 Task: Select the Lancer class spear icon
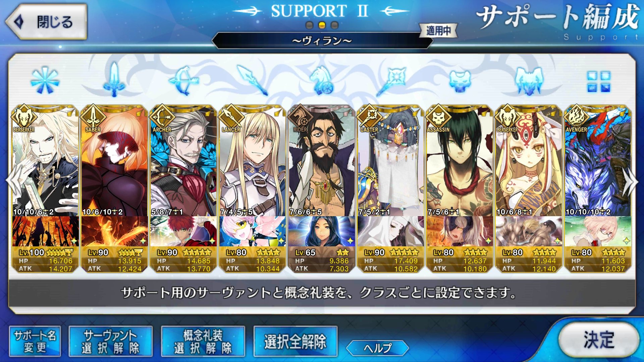tap(252, 80)
